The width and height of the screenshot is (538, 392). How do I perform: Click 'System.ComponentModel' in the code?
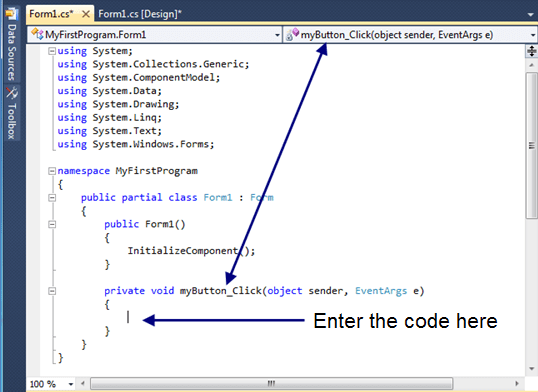(155, 78)
